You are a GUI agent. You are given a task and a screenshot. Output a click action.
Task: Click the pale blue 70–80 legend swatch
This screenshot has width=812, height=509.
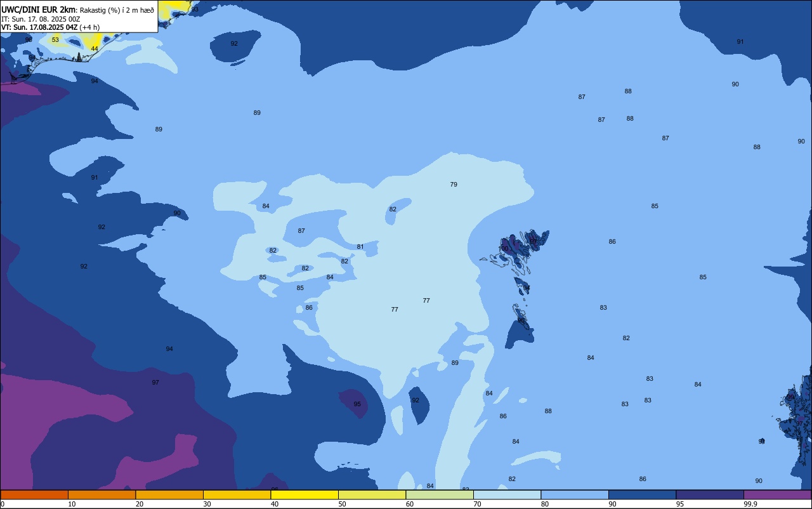click(507, 494)
